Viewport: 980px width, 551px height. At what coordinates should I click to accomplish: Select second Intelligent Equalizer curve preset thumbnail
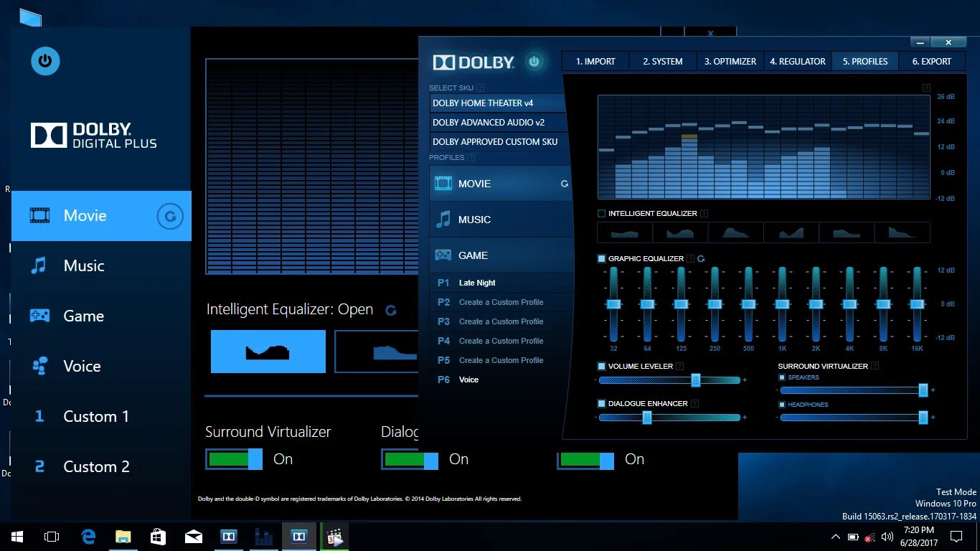tap(680, 232)
